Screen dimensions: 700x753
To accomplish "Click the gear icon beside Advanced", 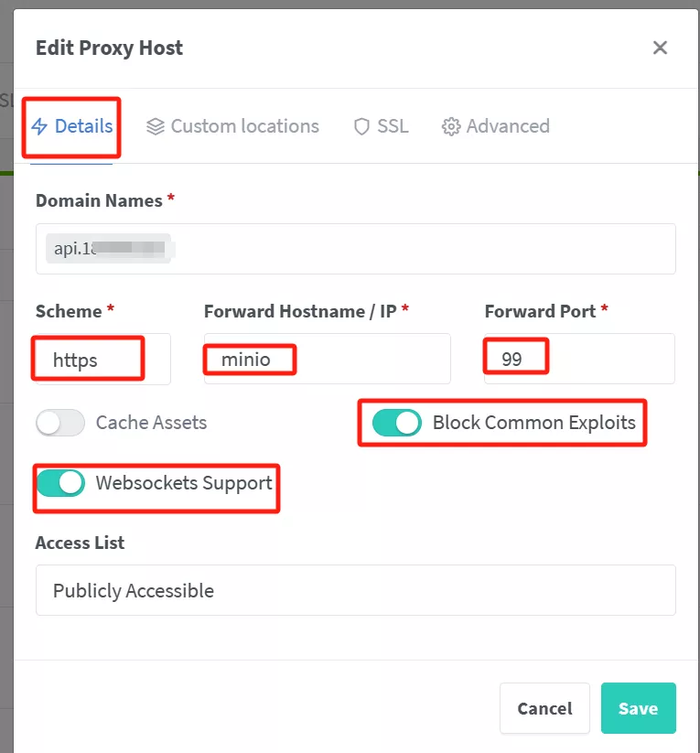I will pos(450,126).
